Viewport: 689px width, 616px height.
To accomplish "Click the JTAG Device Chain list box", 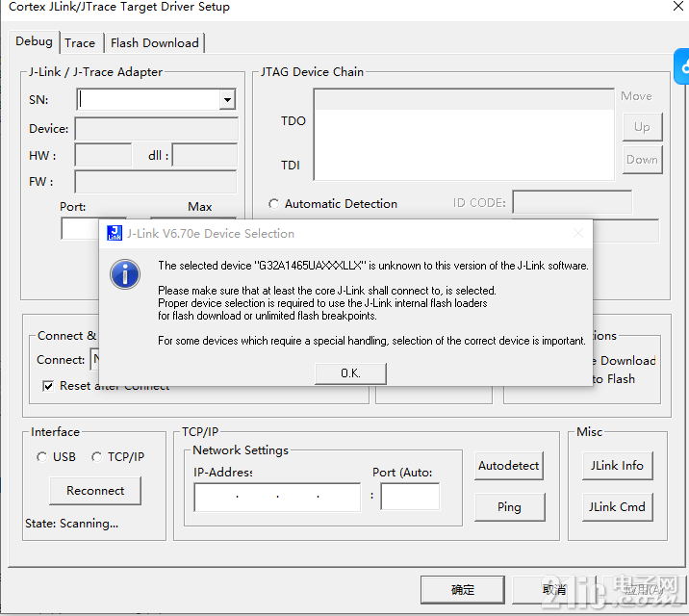I will pos(464,135).
